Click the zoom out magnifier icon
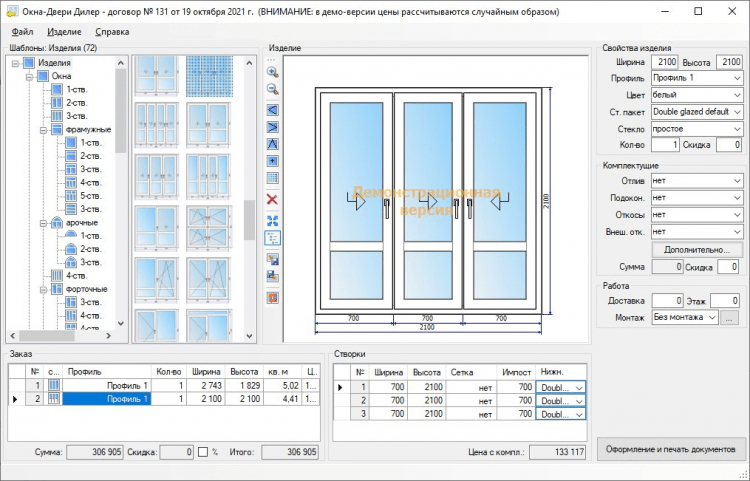750x481 pixels. (x=273, y=89)
